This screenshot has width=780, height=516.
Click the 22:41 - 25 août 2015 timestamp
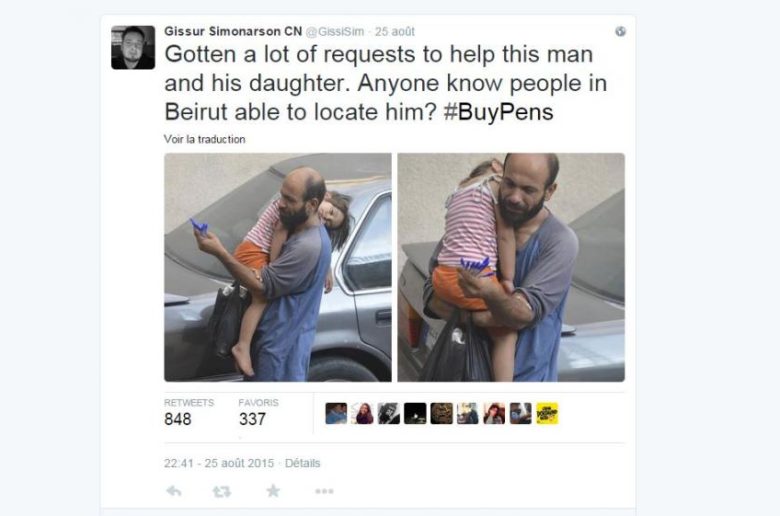(219, 463)
